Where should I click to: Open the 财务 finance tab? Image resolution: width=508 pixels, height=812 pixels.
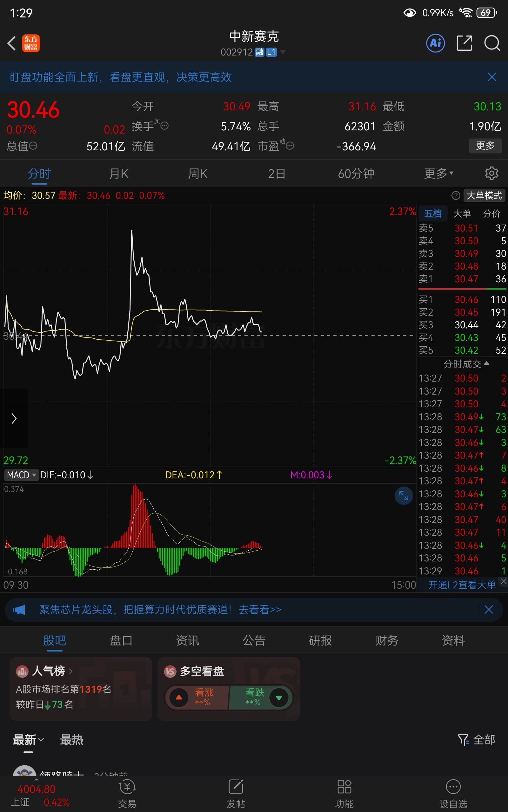click(x=387, y=640)
